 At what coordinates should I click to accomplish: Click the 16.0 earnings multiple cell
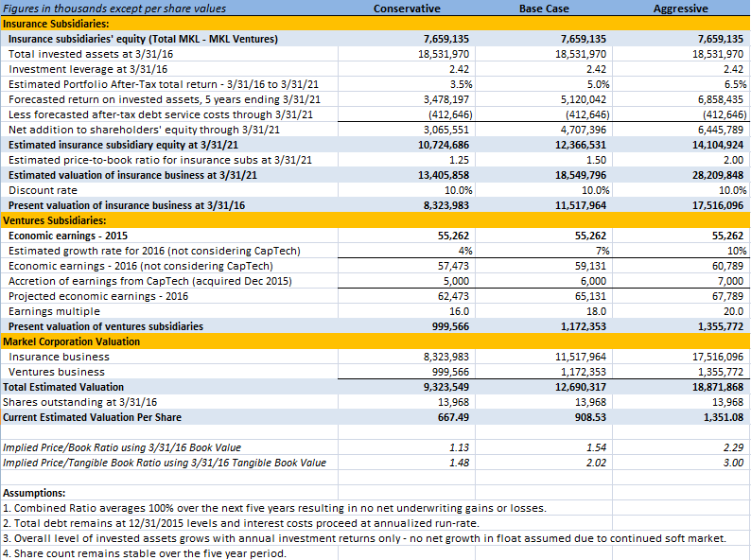460,311
